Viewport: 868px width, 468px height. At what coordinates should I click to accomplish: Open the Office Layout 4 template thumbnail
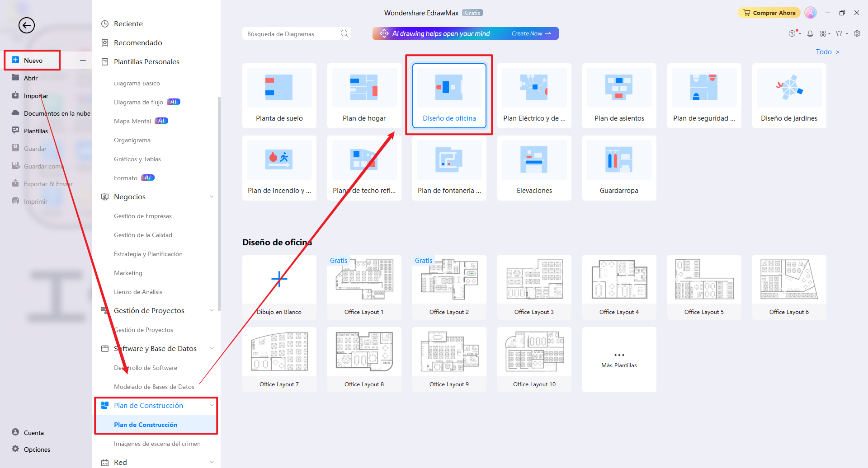tap(619, 280)
